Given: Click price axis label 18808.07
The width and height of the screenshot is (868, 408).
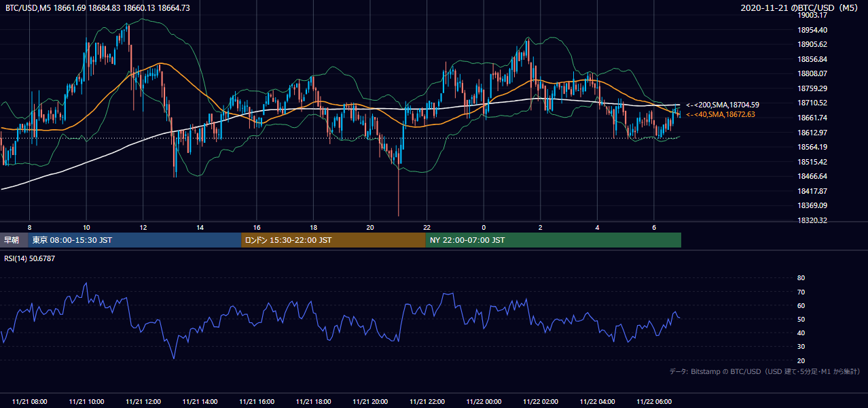Looking at the screenshot, I should pos(812,73).
